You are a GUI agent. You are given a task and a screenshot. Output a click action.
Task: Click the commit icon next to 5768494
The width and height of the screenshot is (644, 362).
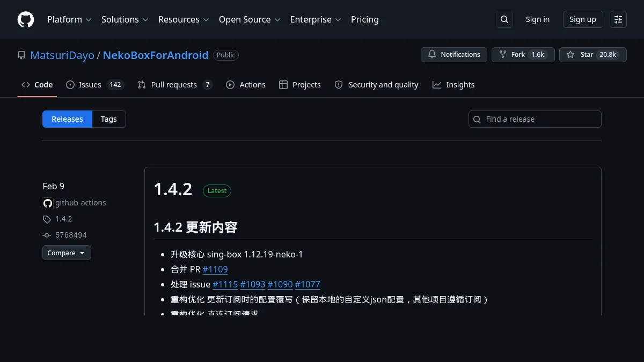click(47, 235)
